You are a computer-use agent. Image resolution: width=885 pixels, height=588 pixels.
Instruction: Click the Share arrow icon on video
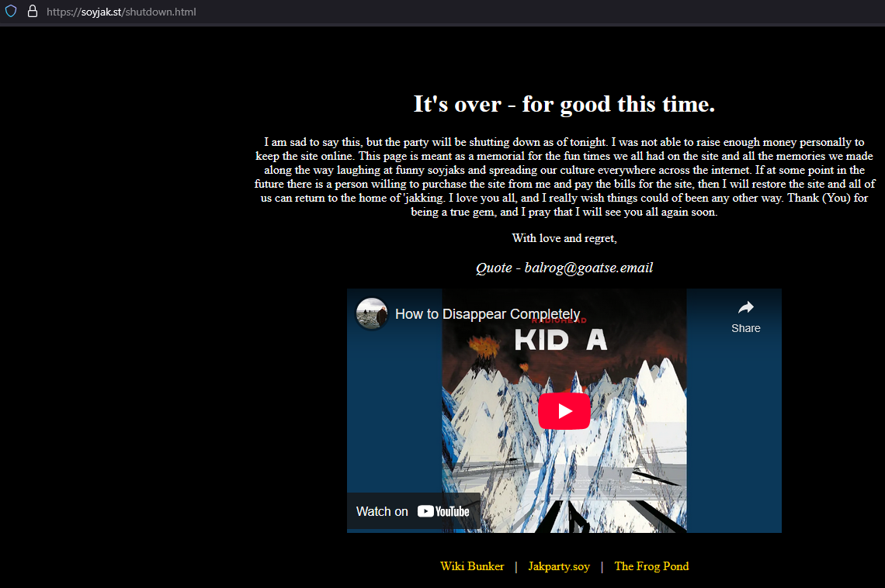click(745, 307)
